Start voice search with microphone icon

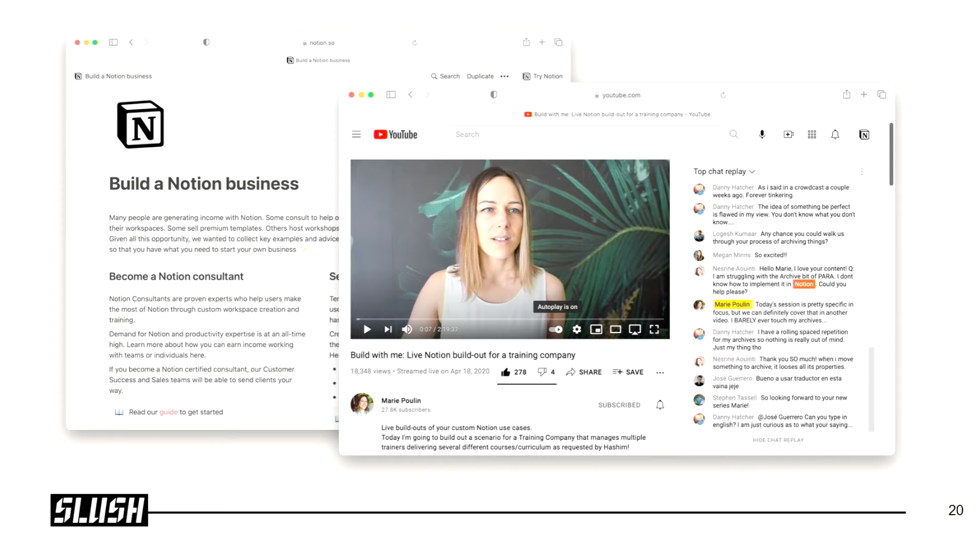tap(762, 134)
